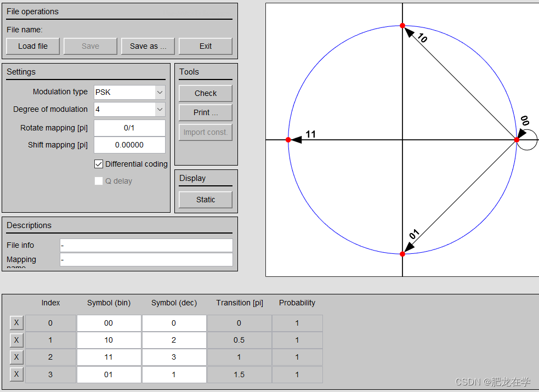Click transition value 0.5 cell
This screenshot has width=539, height=392.
[240, 340]
